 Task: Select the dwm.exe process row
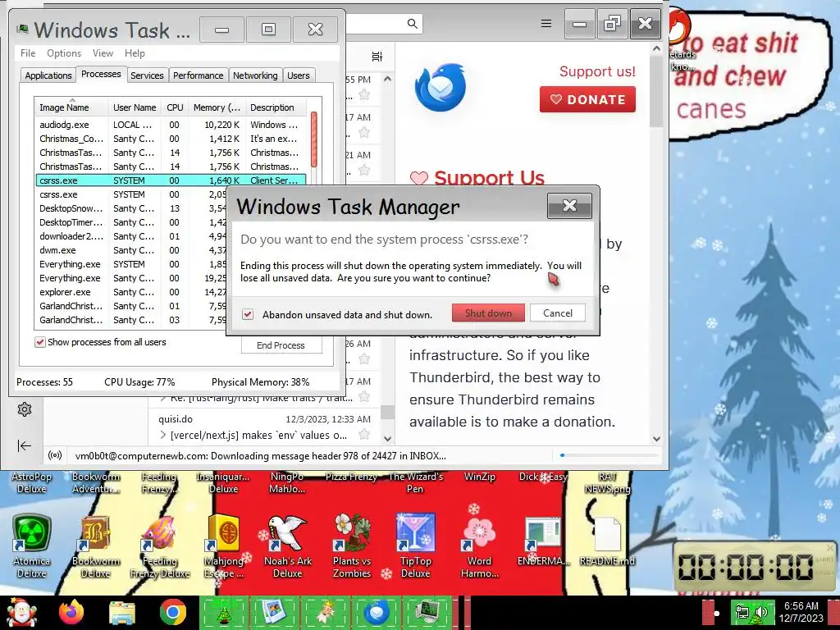tap(131, 250)
